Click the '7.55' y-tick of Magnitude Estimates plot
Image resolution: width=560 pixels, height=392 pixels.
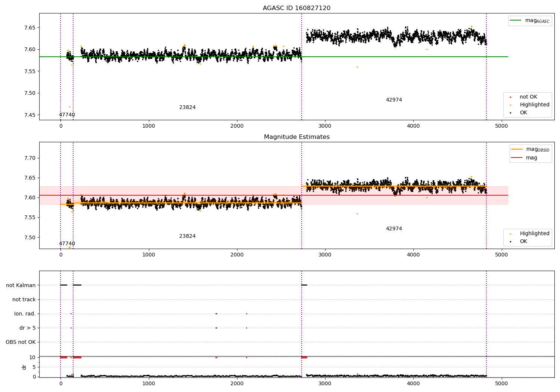(30, 218)
